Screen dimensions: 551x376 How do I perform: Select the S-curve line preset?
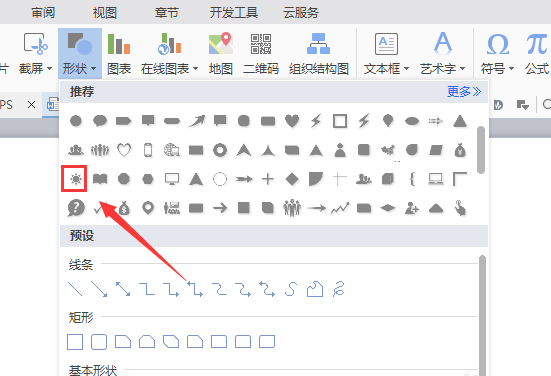(x=291, y=289)
